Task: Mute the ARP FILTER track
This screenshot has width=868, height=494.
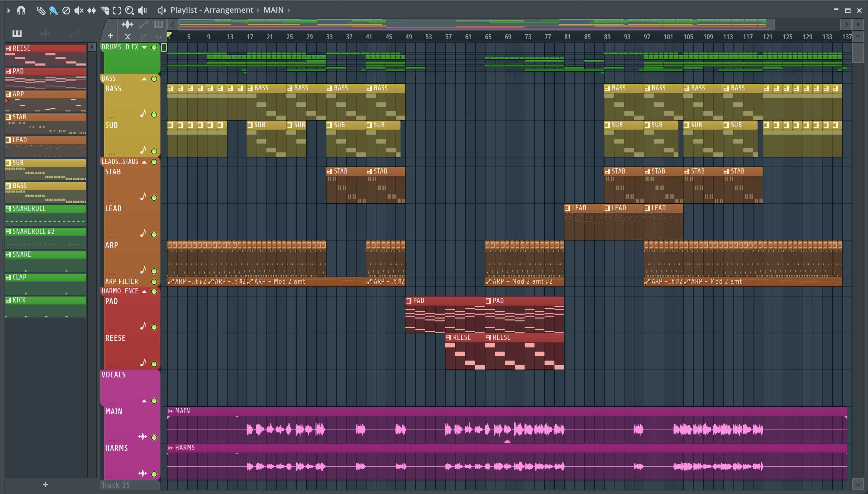Action: (x=154, y=282)
